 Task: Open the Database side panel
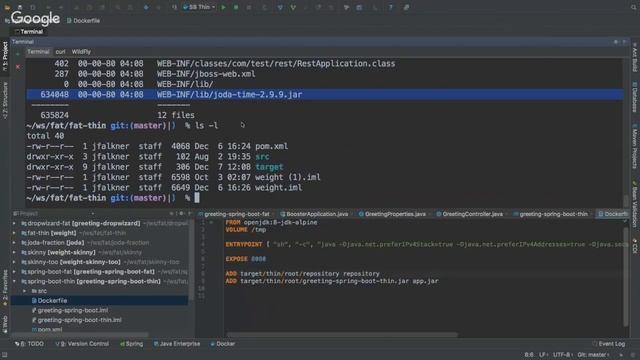pos(635,97)
